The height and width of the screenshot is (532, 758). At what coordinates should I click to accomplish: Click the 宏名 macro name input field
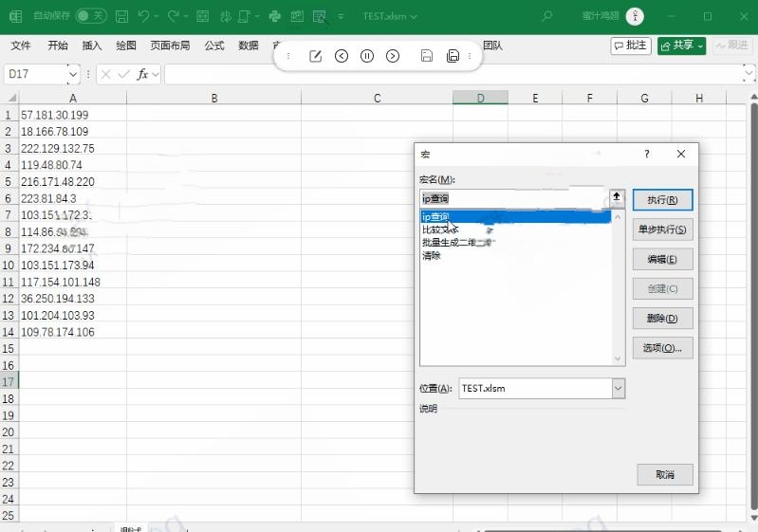512,198
